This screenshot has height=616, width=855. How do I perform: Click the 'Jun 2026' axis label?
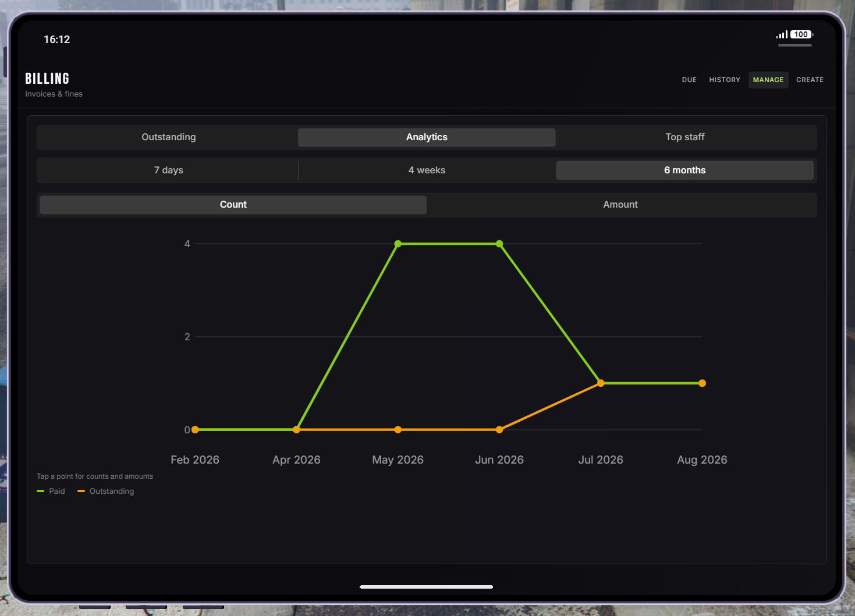coord(499,460)
